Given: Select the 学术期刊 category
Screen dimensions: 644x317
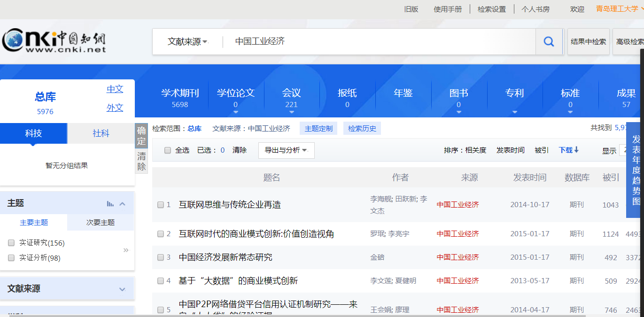Looking at the screenshot, I should click(x=180, y=97).
